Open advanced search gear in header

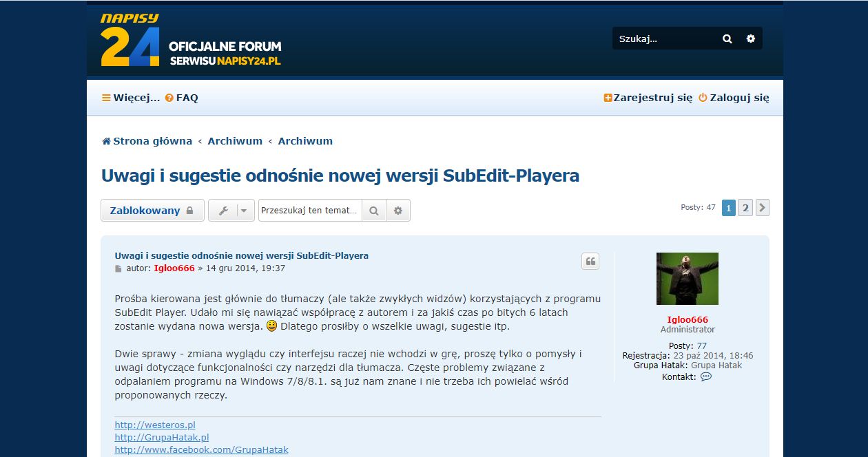(751, 39)
